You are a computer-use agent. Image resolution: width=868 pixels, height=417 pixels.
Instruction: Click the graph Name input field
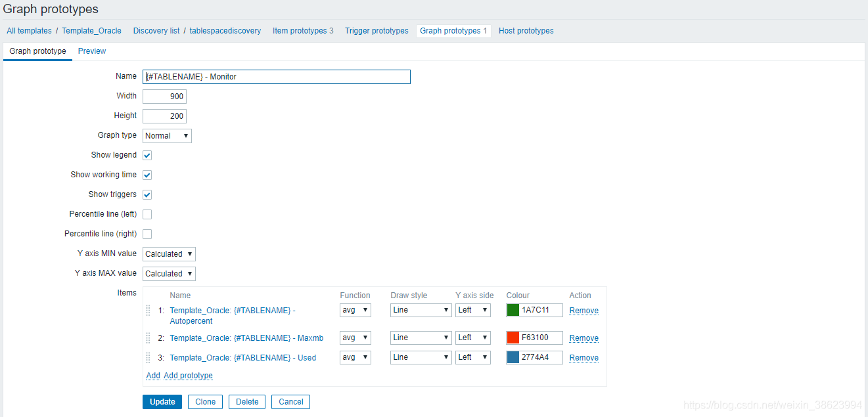tap(276, 77)
